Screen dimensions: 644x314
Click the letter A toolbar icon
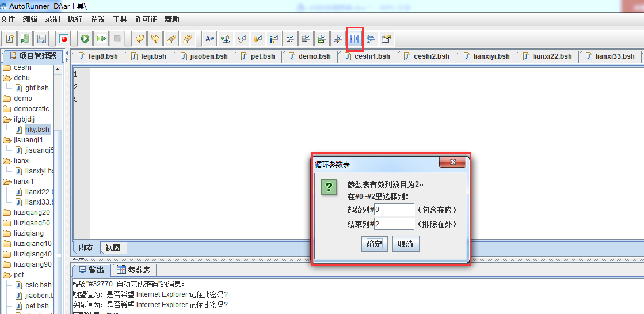click(210, 39)
